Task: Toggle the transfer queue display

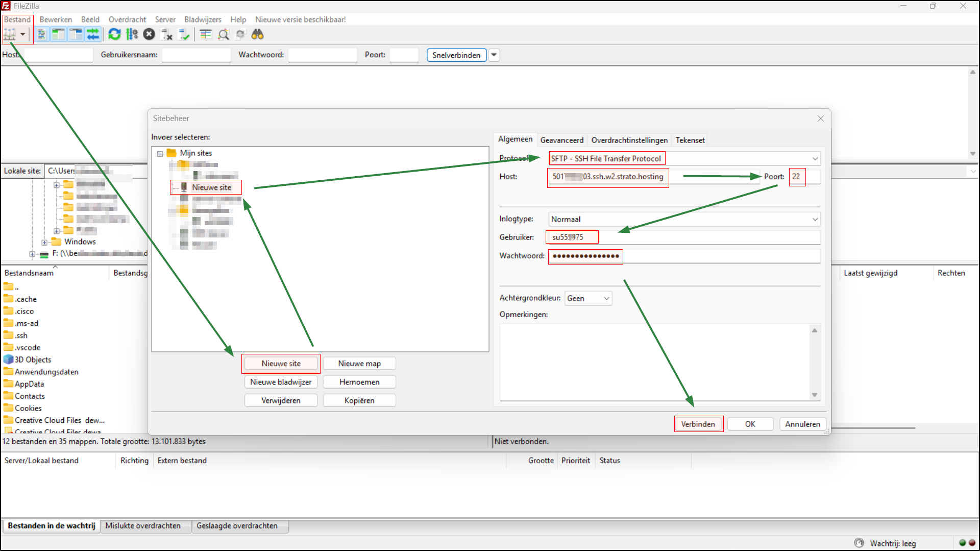Action: (x=93, y=34)
